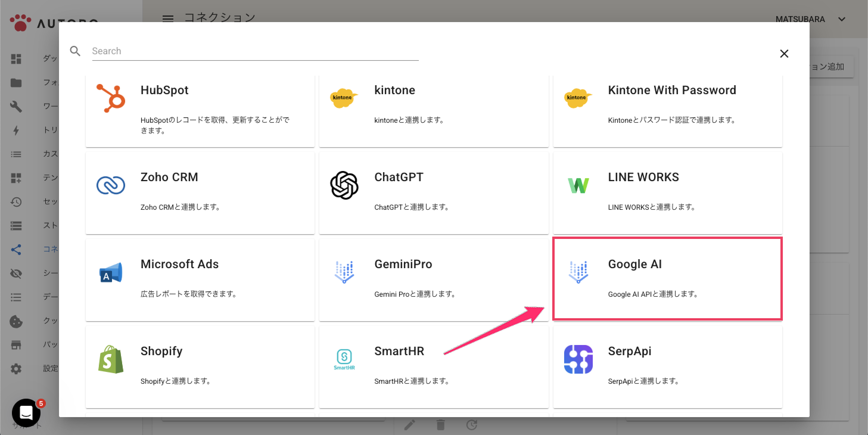Select the Zoho CRM connection title
The width and height of the screenshot is (868, 435).
tap(169, 178)
